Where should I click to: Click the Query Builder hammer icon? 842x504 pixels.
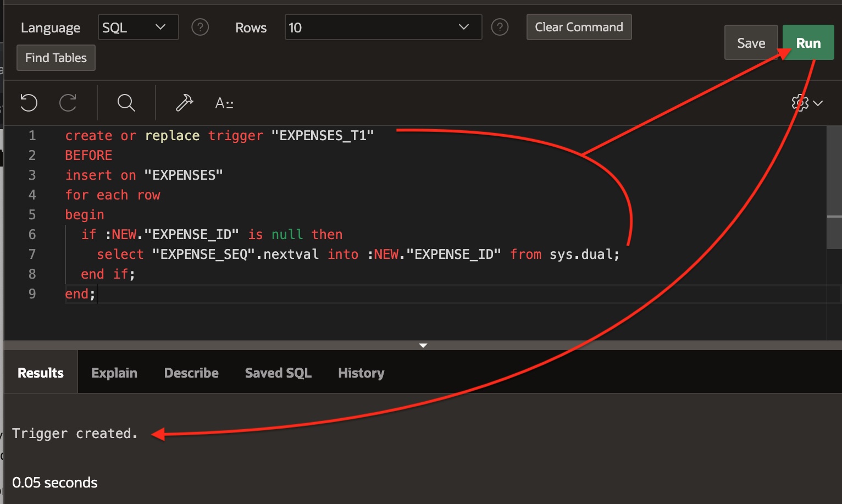tap(184, 103)
